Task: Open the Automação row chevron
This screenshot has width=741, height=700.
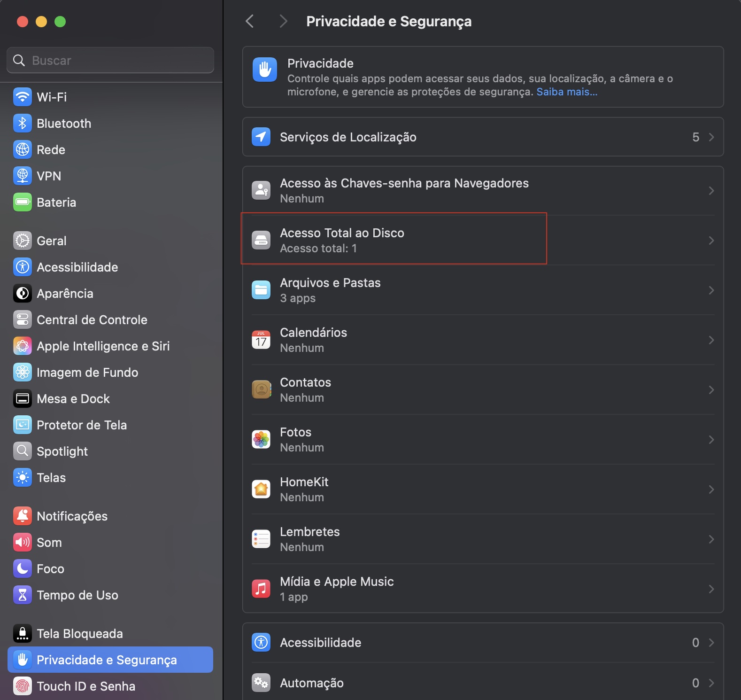Action: [x=711, y=683]
